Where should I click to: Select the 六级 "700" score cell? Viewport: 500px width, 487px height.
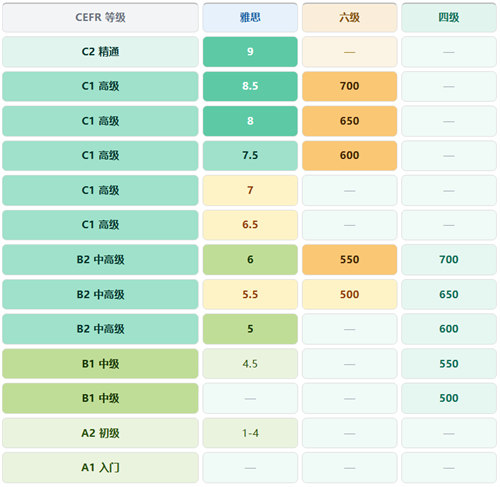[x=349, y=86]
